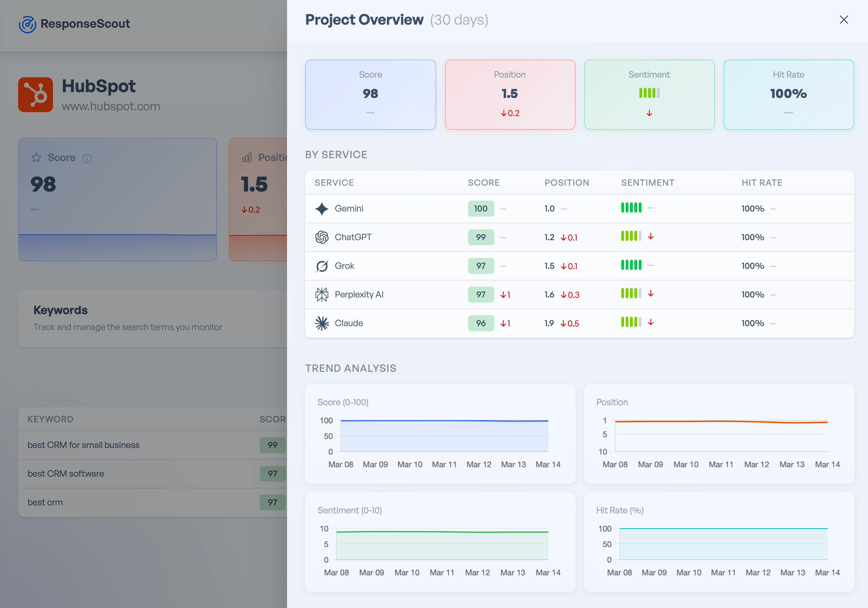Click the green score badge for Gemini
The width and height of the screenshot is (868, 608).
click(x=480, y=208)
